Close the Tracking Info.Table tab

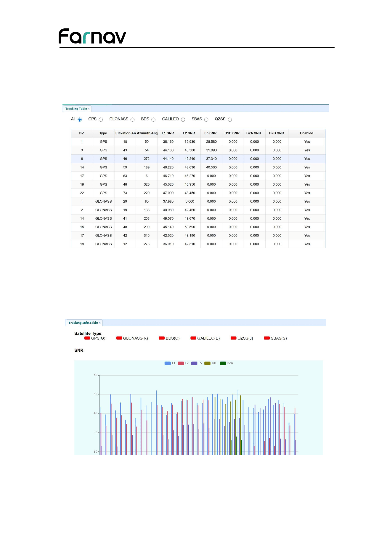[x=100, y=323]
